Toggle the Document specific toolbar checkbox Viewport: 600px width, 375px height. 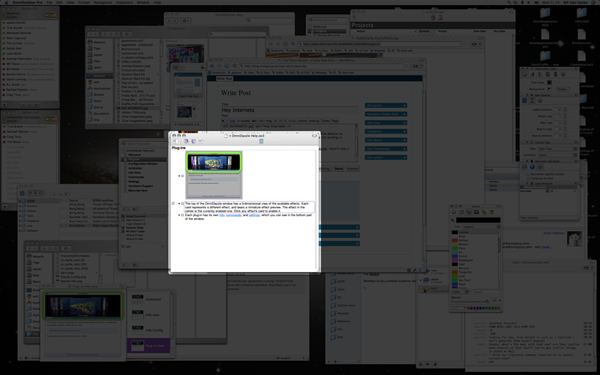pyautogui.click(x=528, y=174)
